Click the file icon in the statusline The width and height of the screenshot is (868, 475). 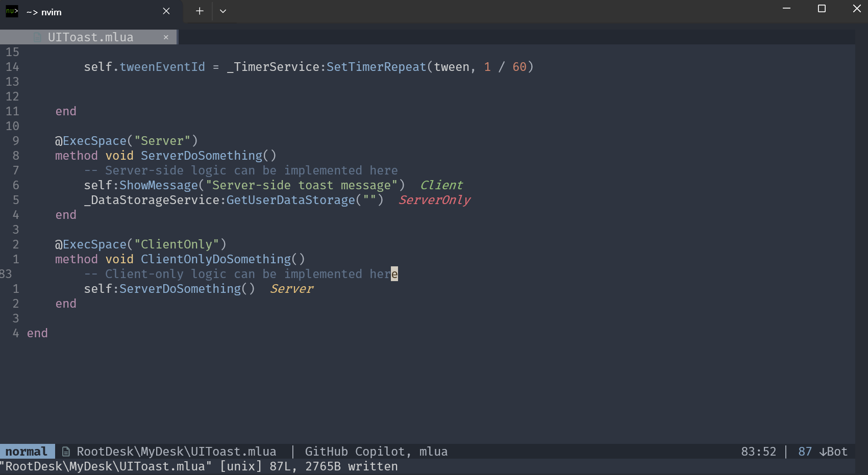[x=66, y=452]
